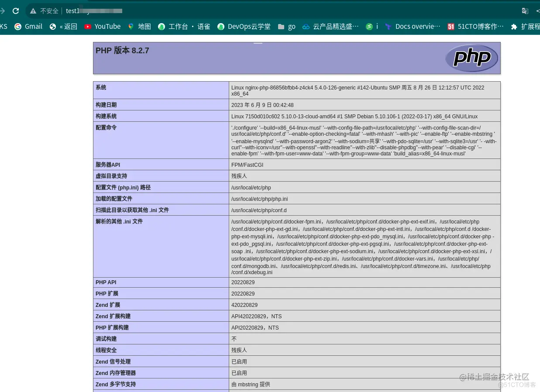Click the 加载的配置文件 row label
This screenshot has height=392, width=540.
pyautogui.click(x=114, y=199)
